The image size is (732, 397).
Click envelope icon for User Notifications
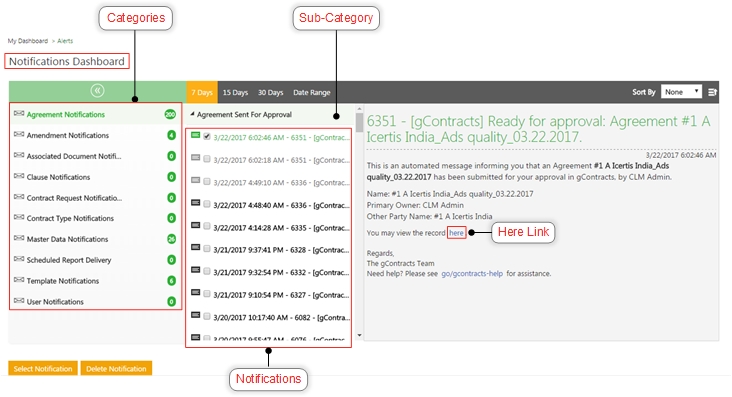(x=19, y=300)
